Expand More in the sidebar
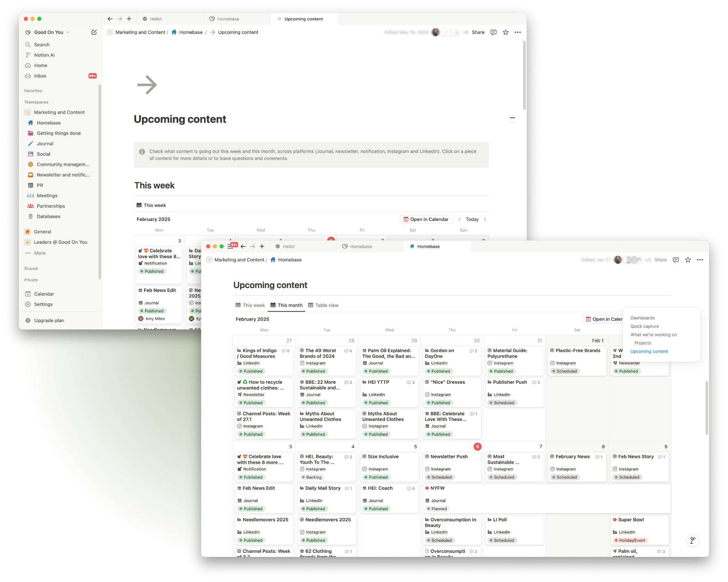 point(39,253)
